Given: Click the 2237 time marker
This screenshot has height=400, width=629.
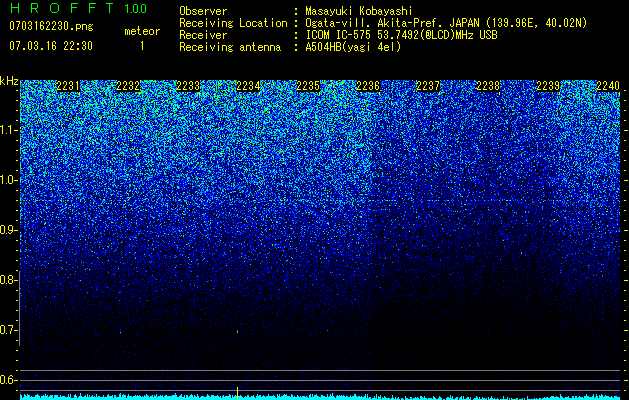Looking at the screenshot, I should coord(428,86).
